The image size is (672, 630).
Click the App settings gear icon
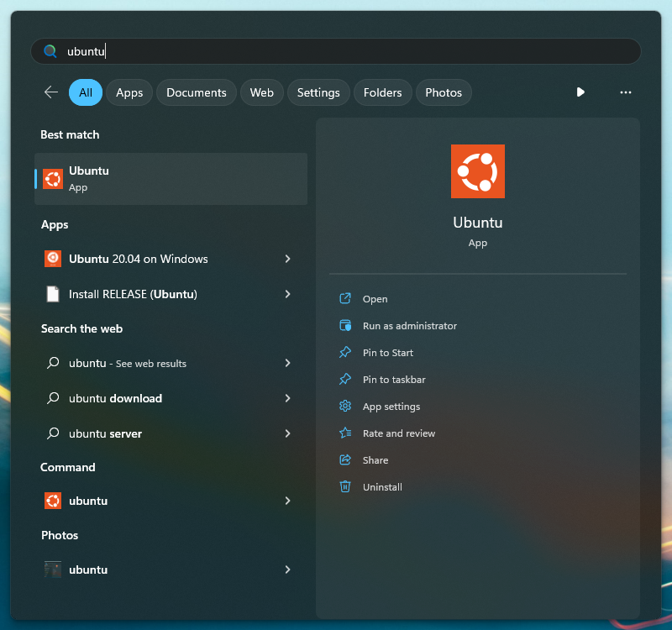pos(347,407)
